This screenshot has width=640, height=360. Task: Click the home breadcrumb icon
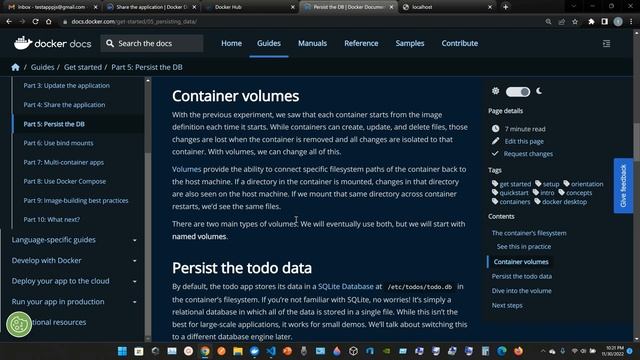tap(16, 67)
